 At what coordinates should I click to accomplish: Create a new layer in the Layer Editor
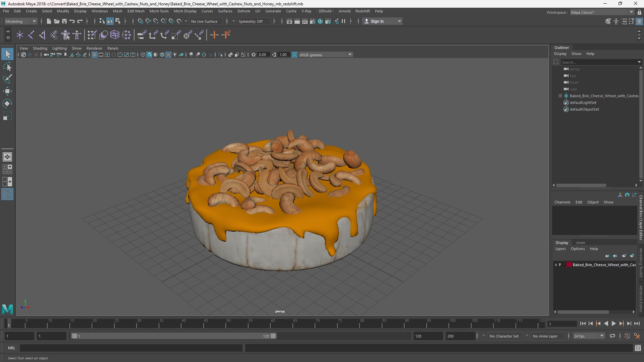click(624, 256)
